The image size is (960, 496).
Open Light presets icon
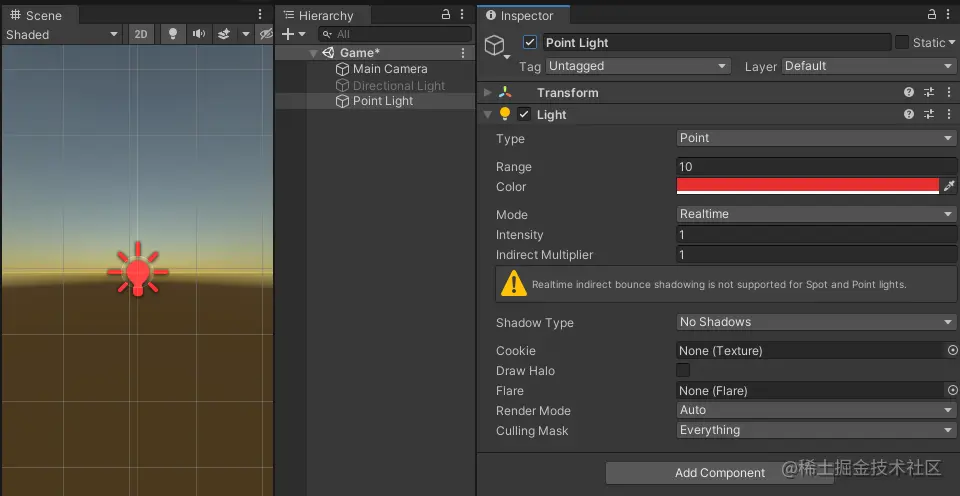tap(929, 115)
